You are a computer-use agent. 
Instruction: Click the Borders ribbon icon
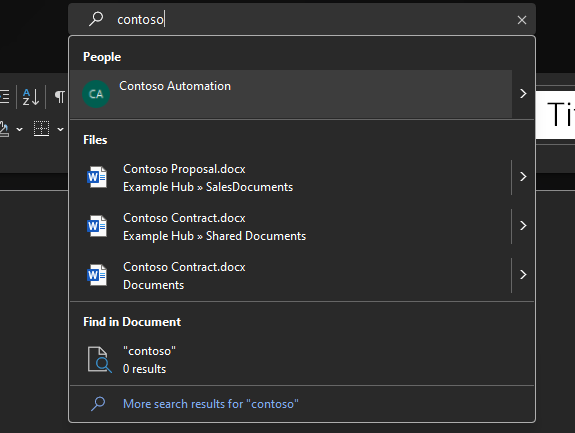click(41, 129)
